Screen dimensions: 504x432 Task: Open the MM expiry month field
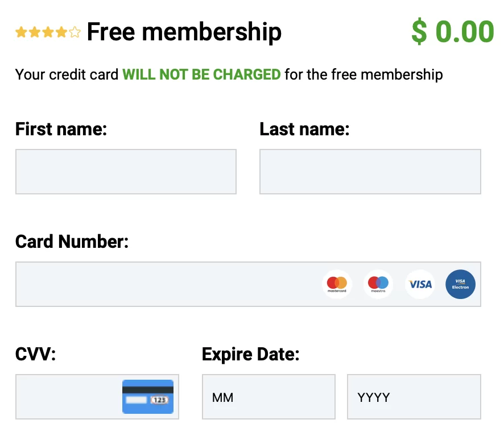[268, 397]
